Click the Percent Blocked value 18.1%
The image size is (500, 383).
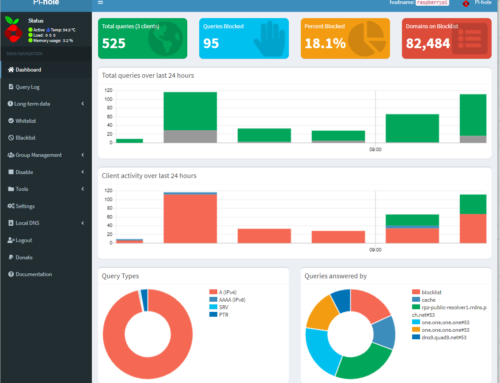(325, 43)
